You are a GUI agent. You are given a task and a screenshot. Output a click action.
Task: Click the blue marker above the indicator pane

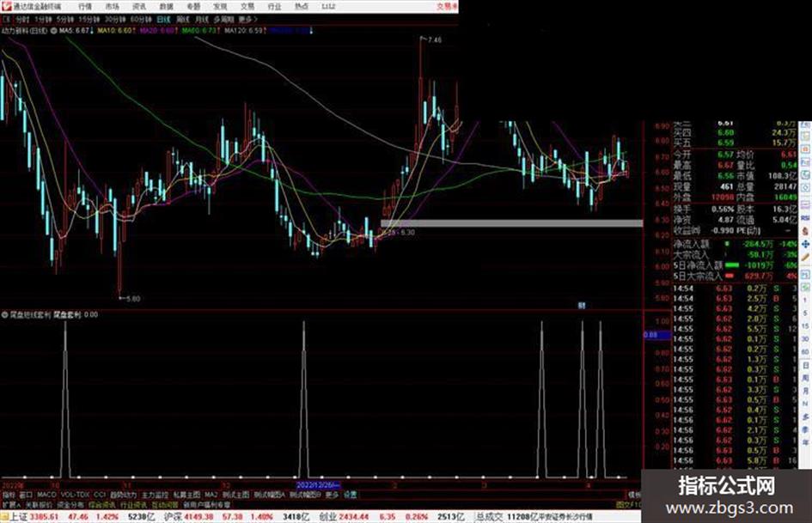coord(582,306)
